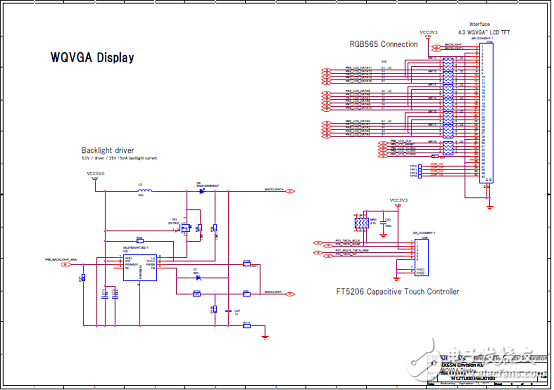The image size is (554, 390).
Task: Click the Backlight driver heading
Action: (x=108, y=150)
